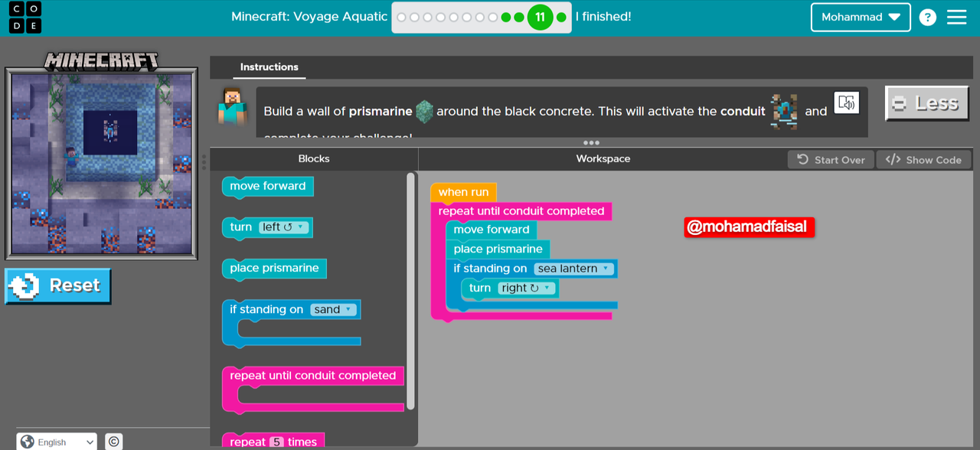Click the 'Minecraft: Voyage Aquatic' title

(309, 17)
